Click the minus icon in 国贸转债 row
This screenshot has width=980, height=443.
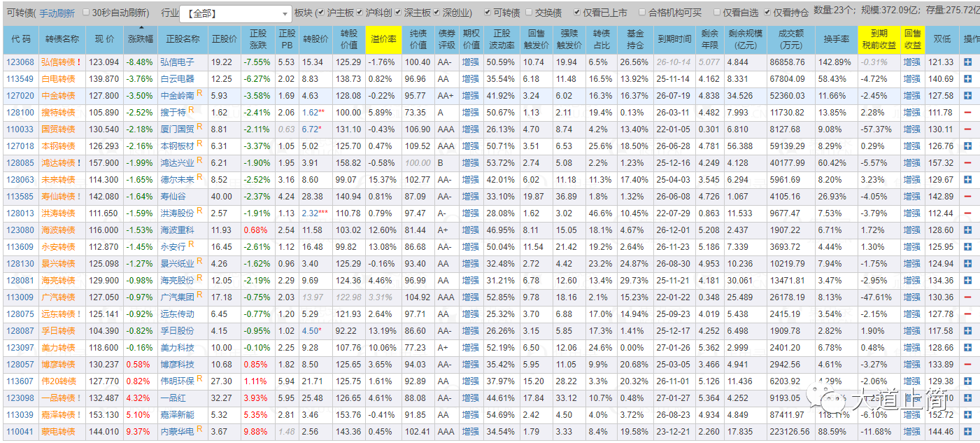coord(967,129)
